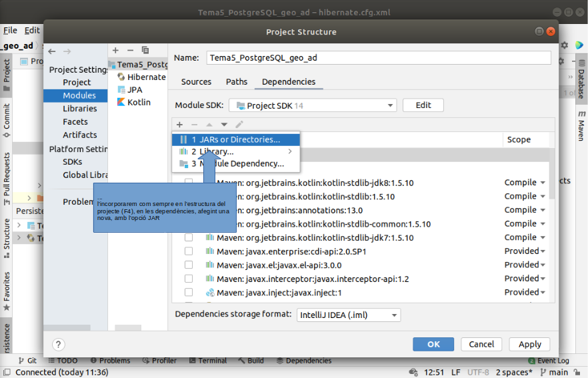Image resolution: width=588 pixels, height=378 pixels.
Task: Select the Hibernate facet in module tree
Action: pos(141,77)
